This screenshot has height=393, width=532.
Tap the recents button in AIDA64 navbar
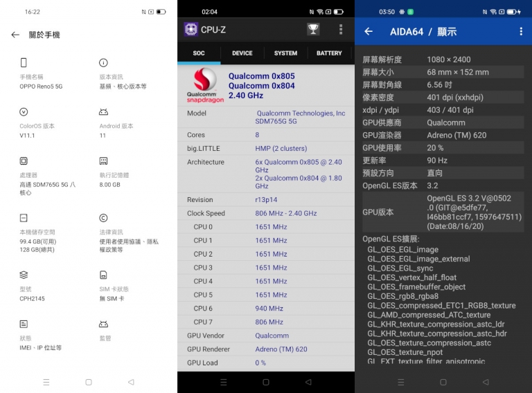401,382
